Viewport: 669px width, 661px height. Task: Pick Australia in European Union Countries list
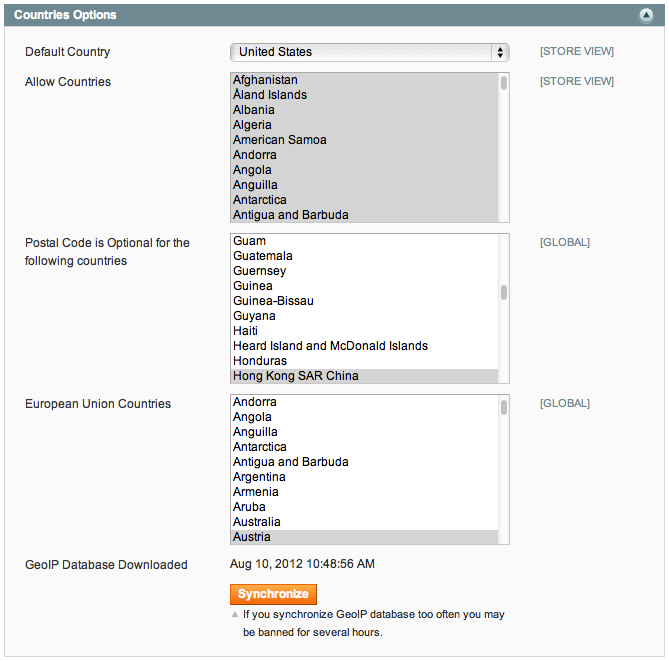tap(256, 522)
